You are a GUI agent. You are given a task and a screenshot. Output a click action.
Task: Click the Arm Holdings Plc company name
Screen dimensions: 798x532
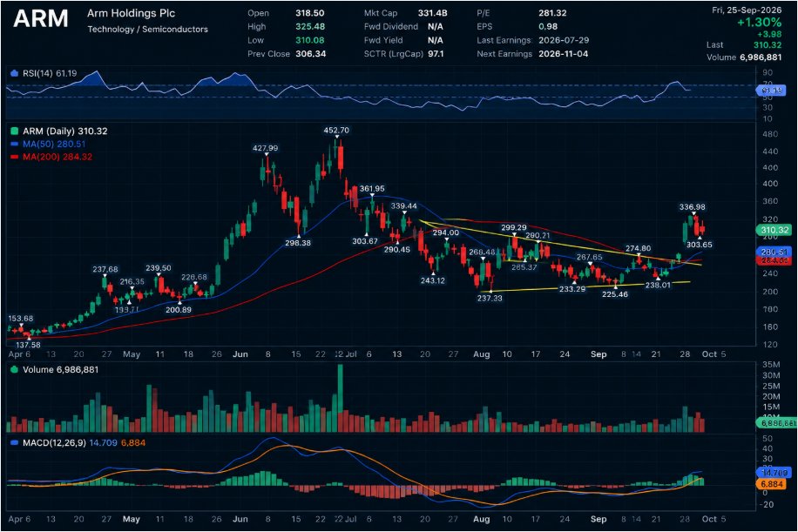pos(131,13)
